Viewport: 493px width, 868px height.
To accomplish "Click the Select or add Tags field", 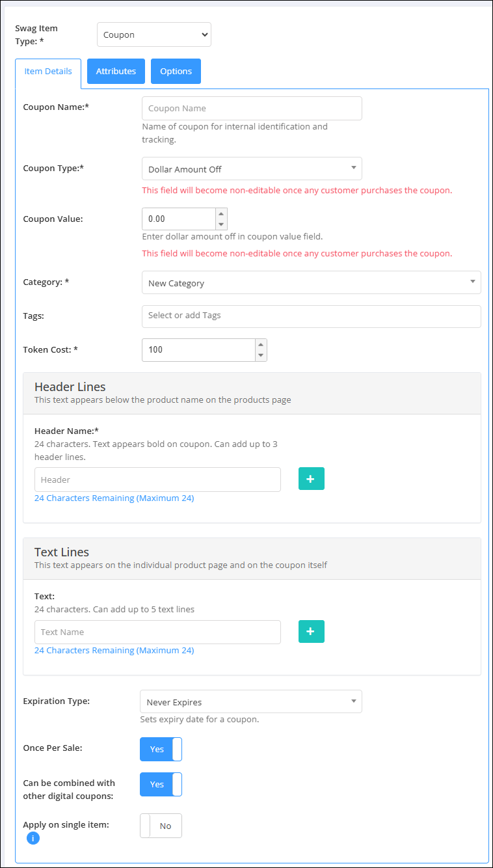I will [x=311, y=316].
